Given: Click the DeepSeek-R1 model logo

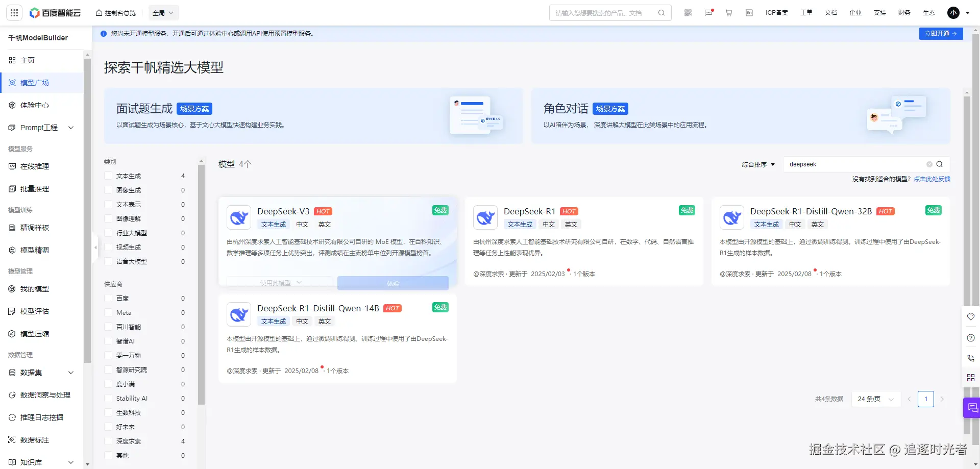Looking at the screenshot, I should point(485,217).
